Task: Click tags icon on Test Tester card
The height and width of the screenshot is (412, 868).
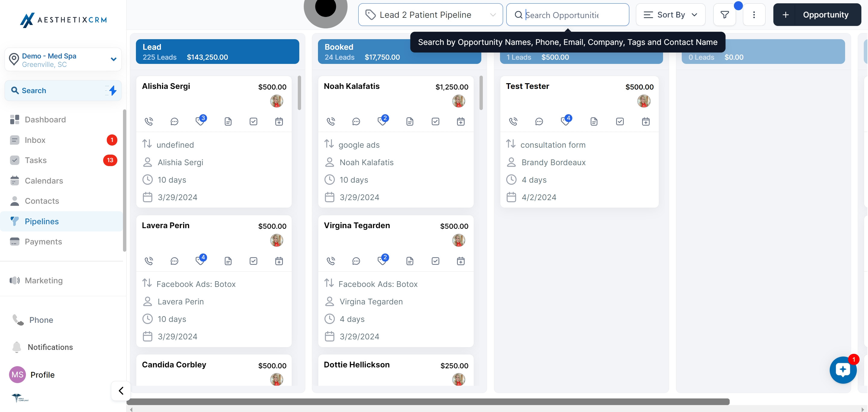Action: pyautogui.click(x=565, y=121)
